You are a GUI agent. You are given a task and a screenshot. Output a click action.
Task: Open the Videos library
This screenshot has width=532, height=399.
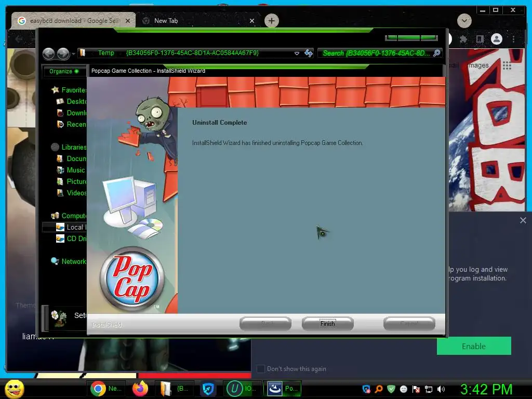pyautogui.click(x=72, y=193)
